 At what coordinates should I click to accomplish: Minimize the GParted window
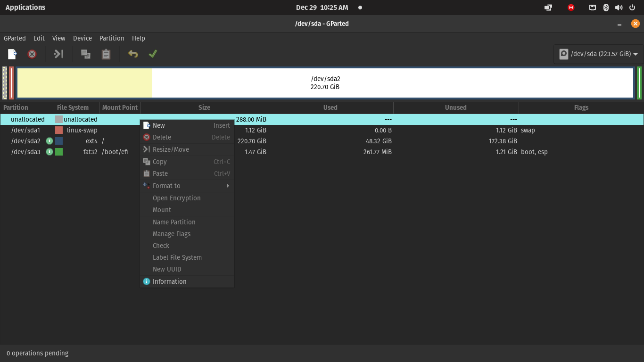(x=620, y=24)
